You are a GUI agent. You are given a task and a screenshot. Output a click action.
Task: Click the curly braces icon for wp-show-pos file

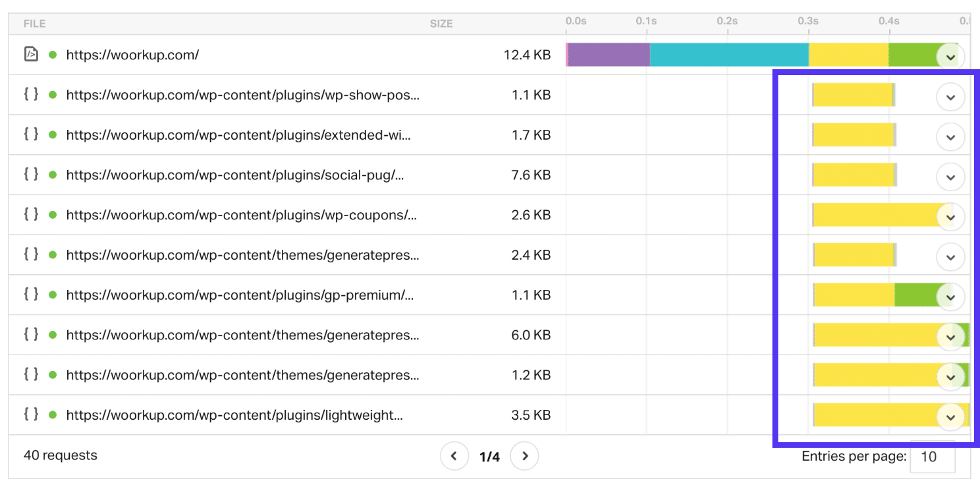point(31,94)
